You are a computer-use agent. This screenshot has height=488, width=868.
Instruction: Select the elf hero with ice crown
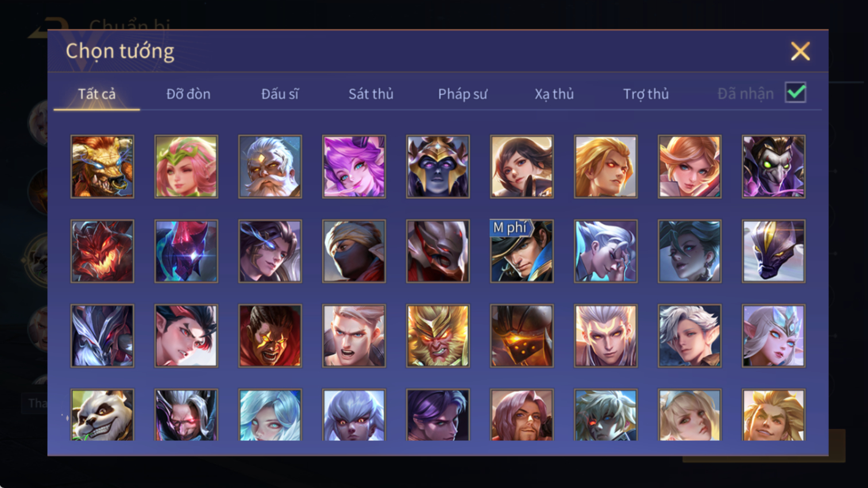pyautogui.click(x=773, y=336)
